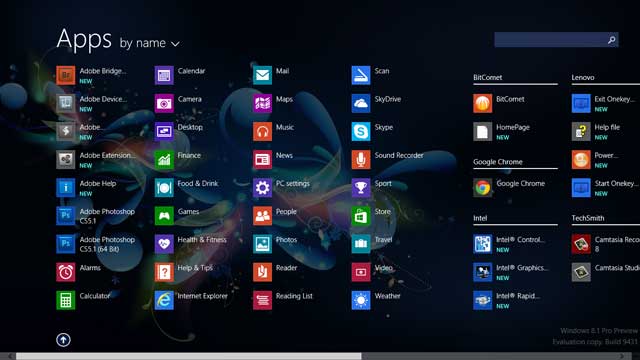Launch the Skype app icon

click(361, 131)
